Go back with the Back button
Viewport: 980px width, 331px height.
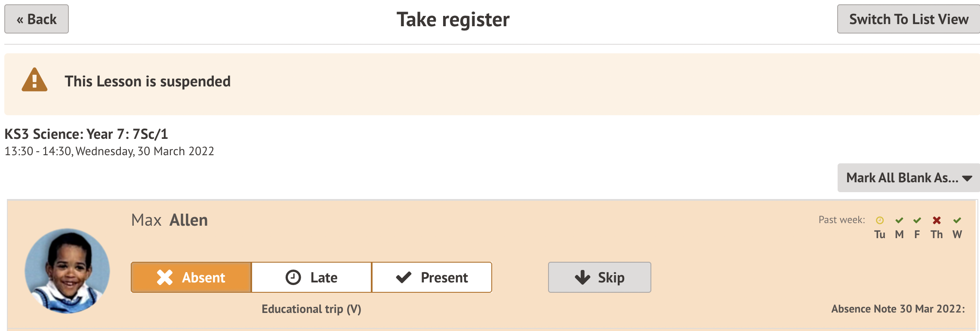click(x=37, y=19)
